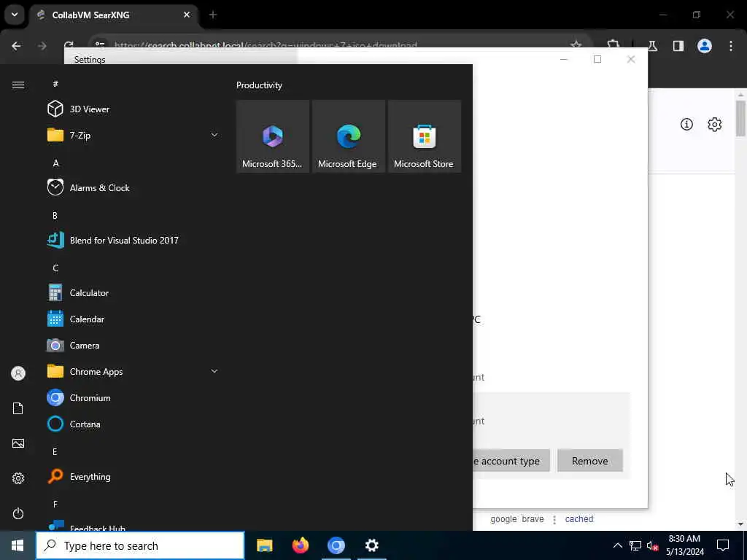The image size is (747, 560).
Task: Launch the Everything search app
Action: point(134,477)
